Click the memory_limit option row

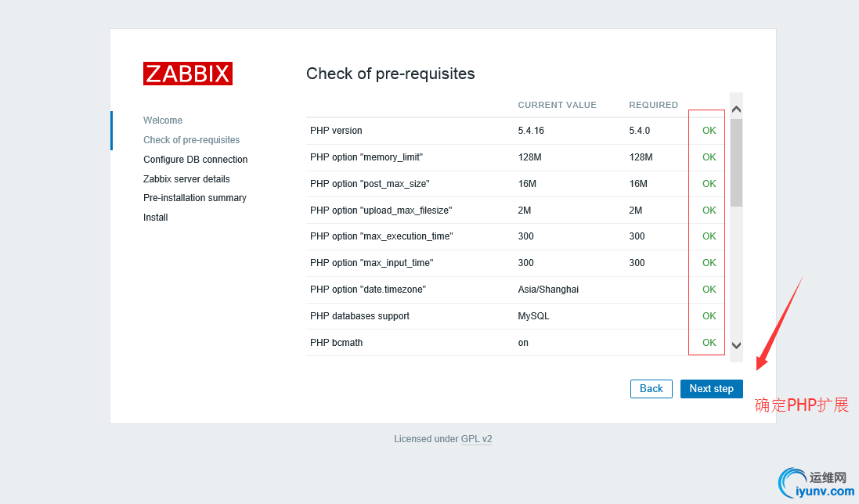(x=515, y=157)
